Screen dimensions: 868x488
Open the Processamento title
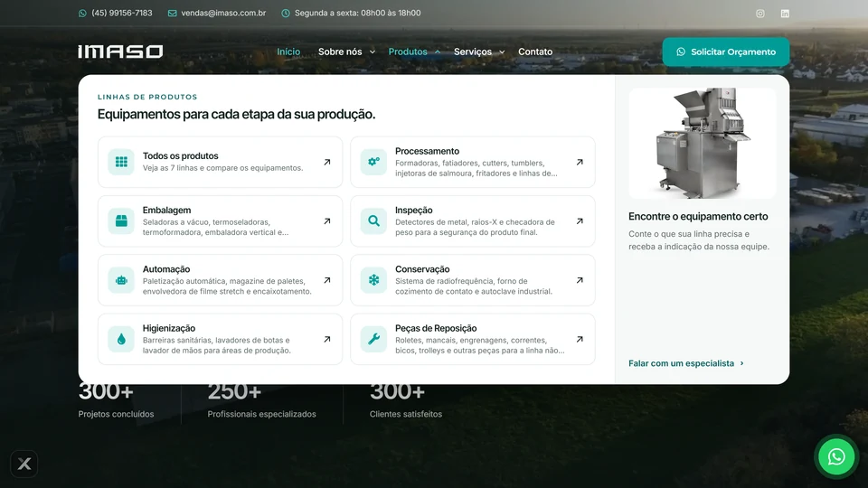coord(428,151)
